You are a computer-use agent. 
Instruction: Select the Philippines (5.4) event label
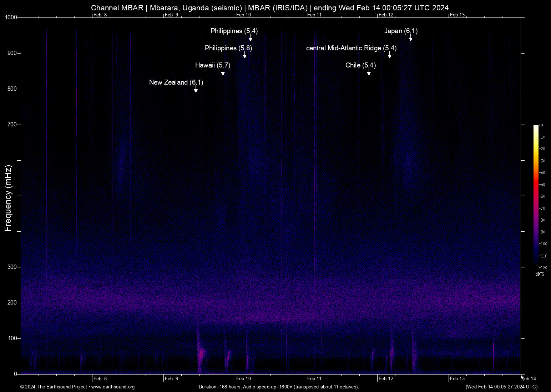[x=233, y=31]
